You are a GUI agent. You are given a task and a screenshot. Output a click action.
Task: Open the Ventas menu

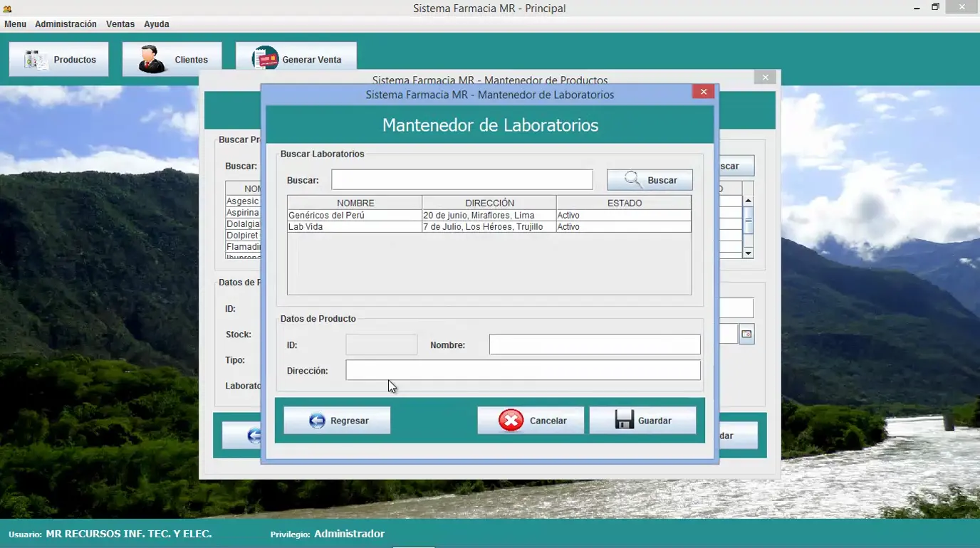coord(120,23)
